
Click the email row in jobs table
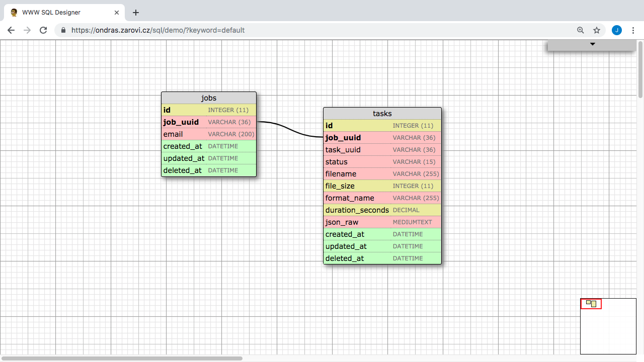(209, 134)
